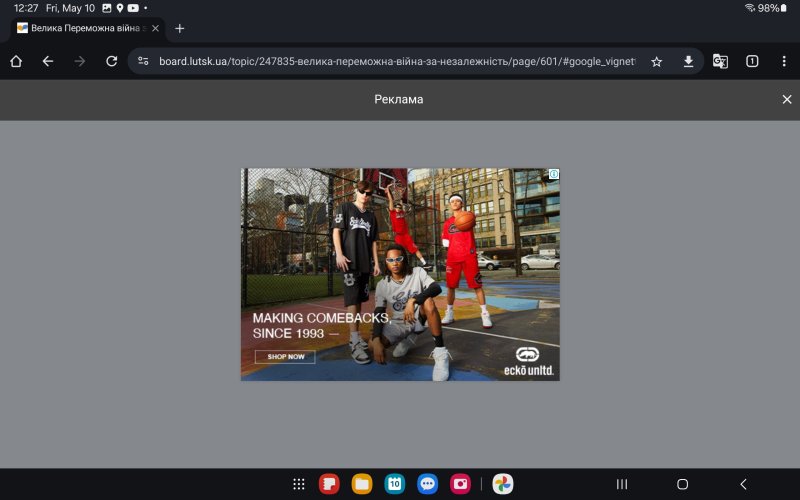Click the YouTube notification icon in status bar

pyautogui.click(x=133, y=8)
